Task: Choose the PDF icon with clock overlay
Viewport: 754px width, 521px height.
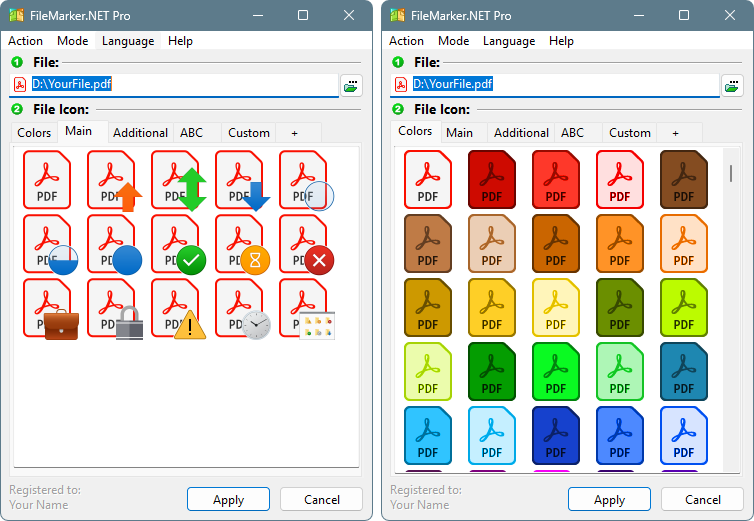Action: pos(240,310)
